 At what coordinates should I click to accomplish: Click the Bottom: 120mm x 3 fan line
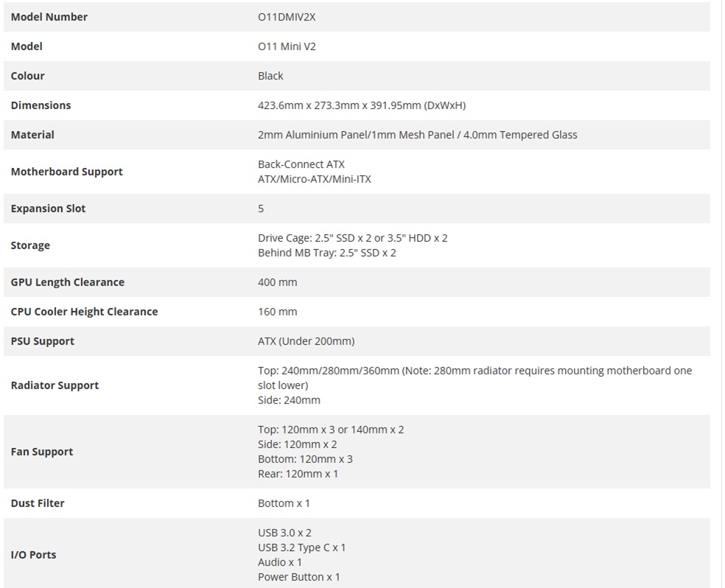[x=305, y=459]
